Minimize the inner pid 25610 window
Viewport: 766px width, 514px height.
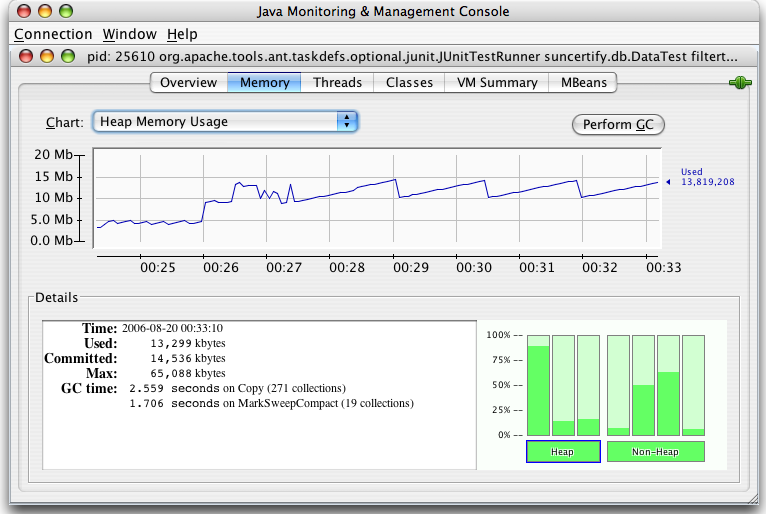47,57
